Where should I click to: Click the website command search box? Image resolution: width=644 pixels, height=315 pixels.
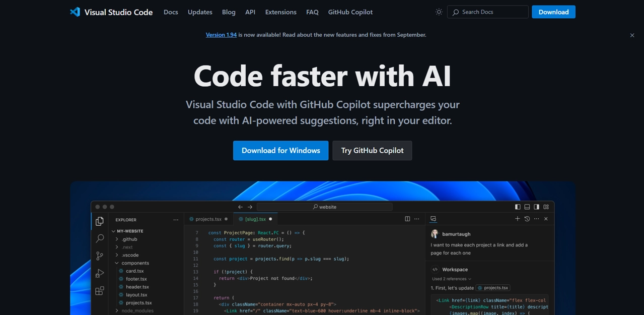pyautogui.click(x=324, y=207)
